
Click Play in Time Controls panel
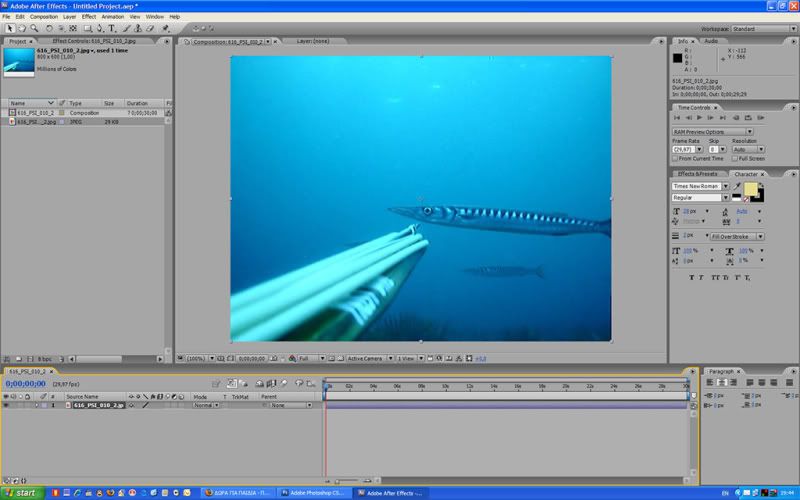click(699, 118)
